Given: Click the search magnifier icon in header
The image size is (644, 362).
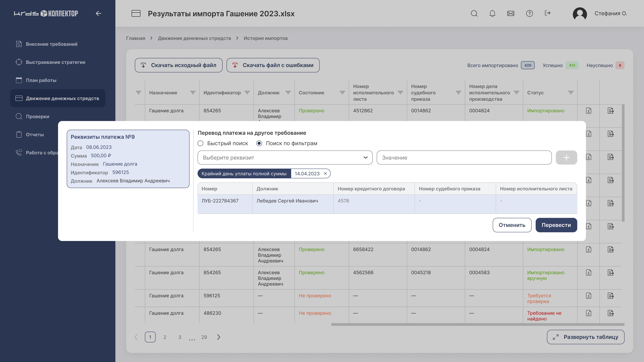Looking at the screenshot, I should 474,13.
